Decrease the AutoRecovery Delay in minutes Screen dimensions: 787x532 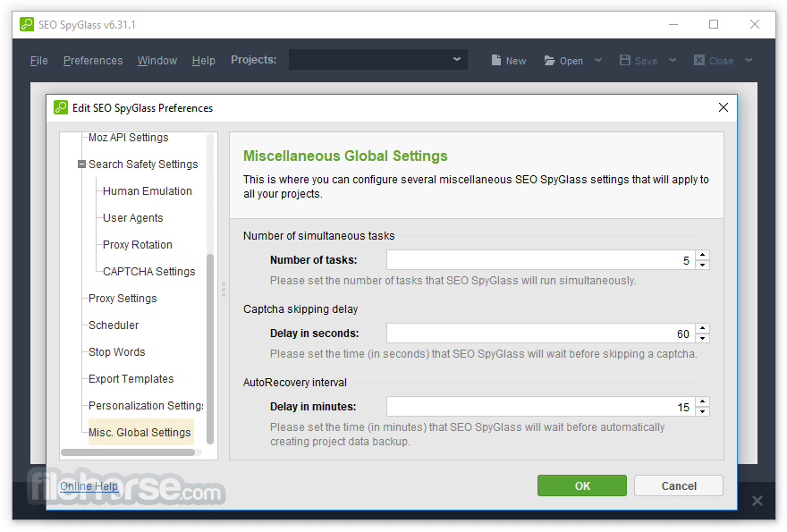703,411
